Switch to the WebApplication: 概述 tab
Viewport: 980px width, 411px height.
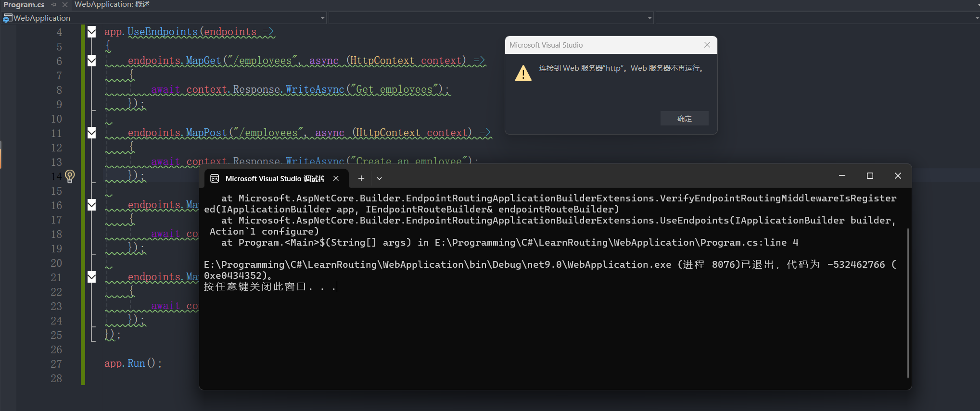pos(112,4)
